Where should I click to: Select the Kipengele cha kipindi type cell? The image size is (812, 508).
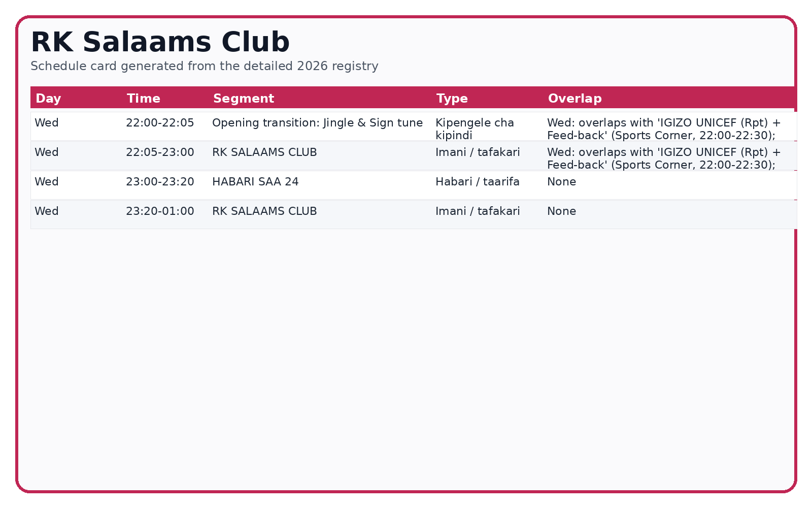475,129
